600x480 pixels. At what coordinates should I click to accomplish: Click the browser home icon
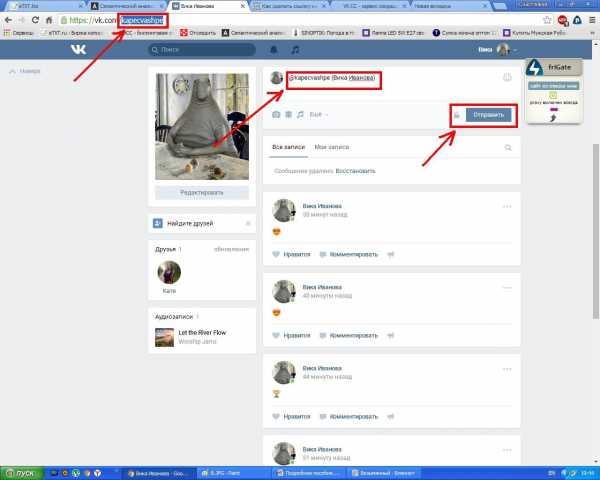click(x=49, y=20)
